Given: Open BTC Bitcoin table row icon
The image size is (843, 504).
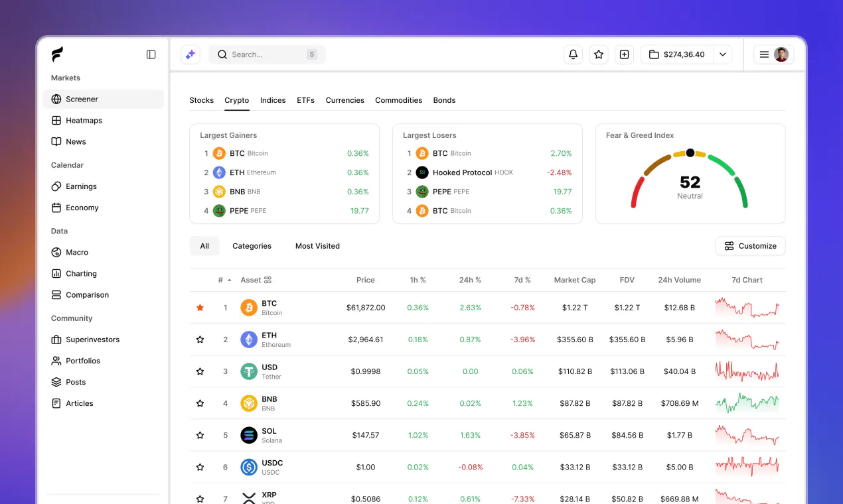Looking at the screenshot, I should click(249, 308).
